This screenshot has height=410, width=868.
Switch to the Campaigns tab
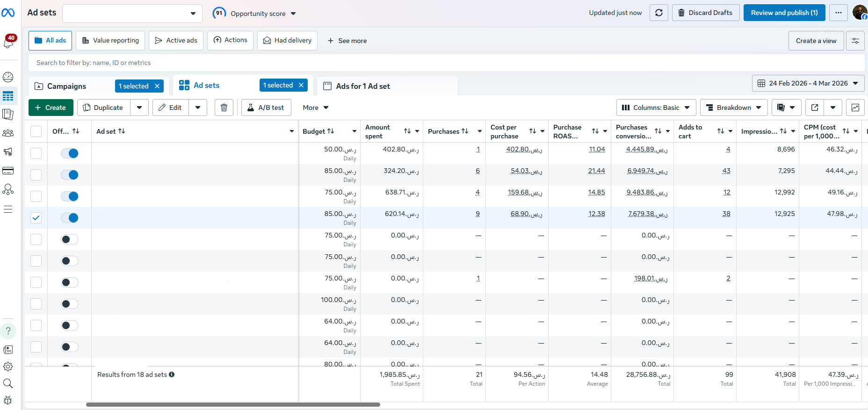pos(67,86)
